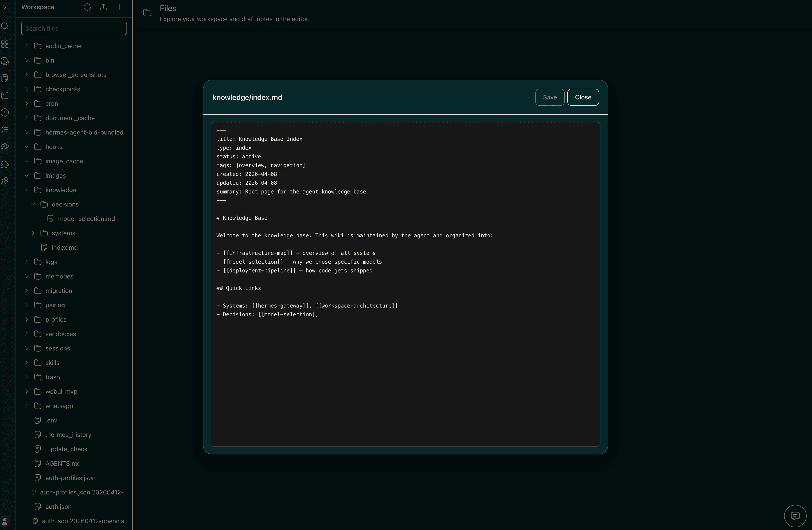Open the brain memory icon
Screen dimensions: 812x530
point(5,147)
